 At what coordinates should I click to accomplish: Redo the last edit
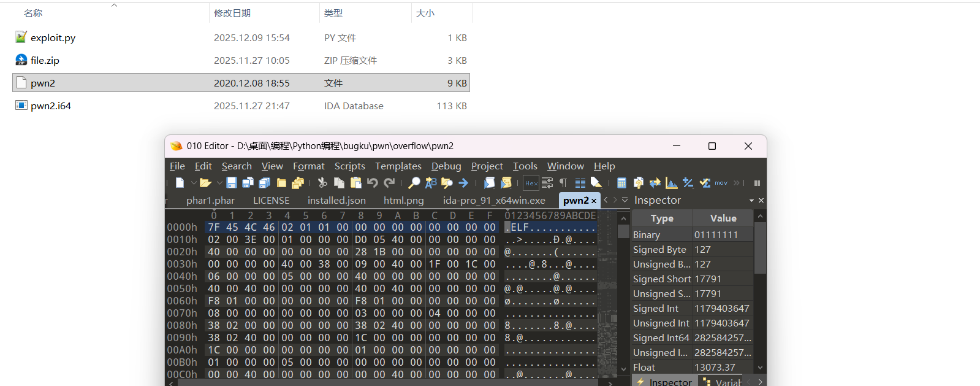click(389, 183)
